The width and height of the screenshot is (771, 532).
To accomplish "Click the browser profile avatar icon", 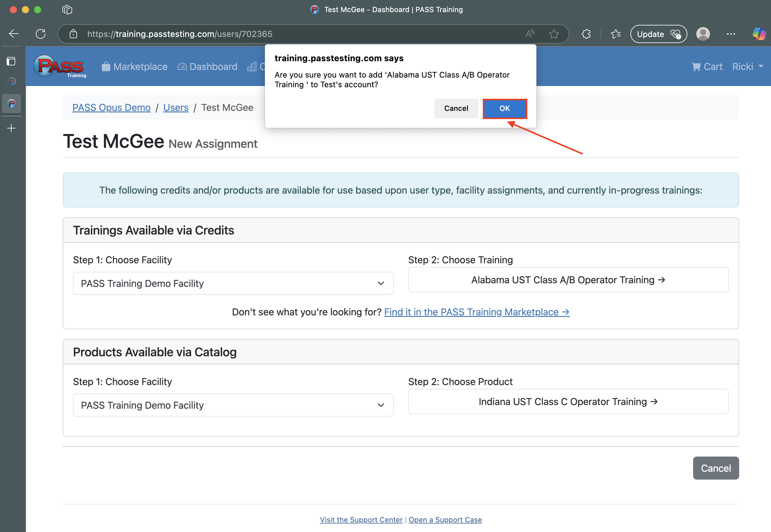I will 703,34.
